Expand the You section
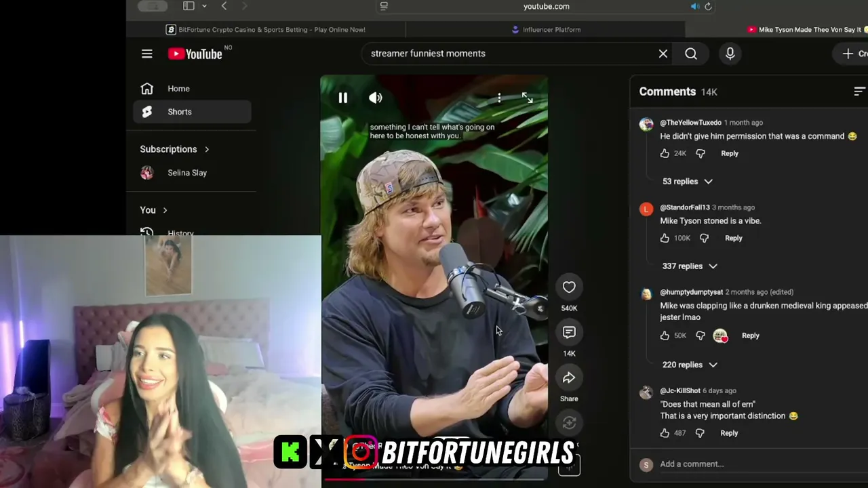This screenshot has width=868, height=488. tap(154, 210)
